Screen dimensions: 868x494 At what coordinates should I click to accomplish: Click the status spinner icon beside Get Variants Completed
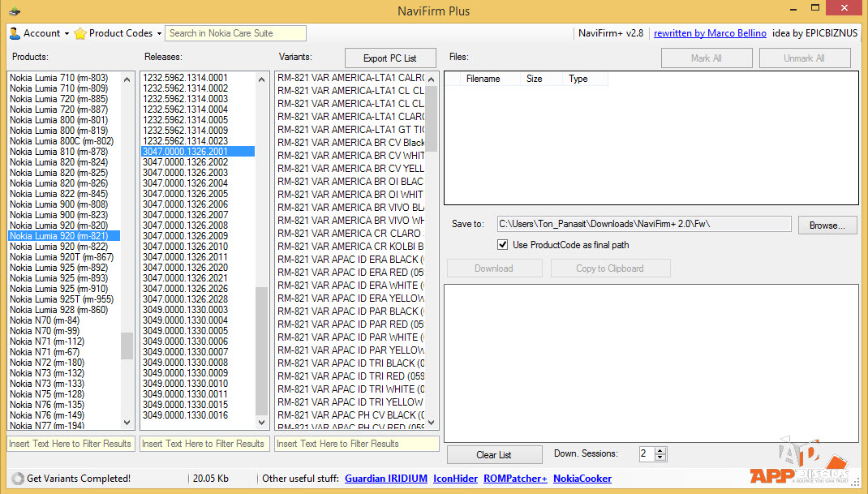point(18,479)
